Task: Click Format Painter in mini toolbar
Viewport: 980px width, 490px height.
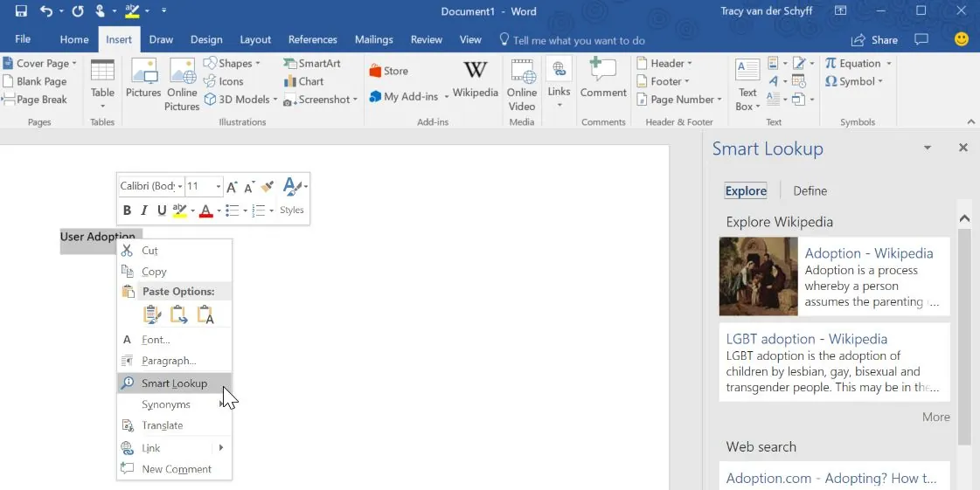Action: [268, 186]
